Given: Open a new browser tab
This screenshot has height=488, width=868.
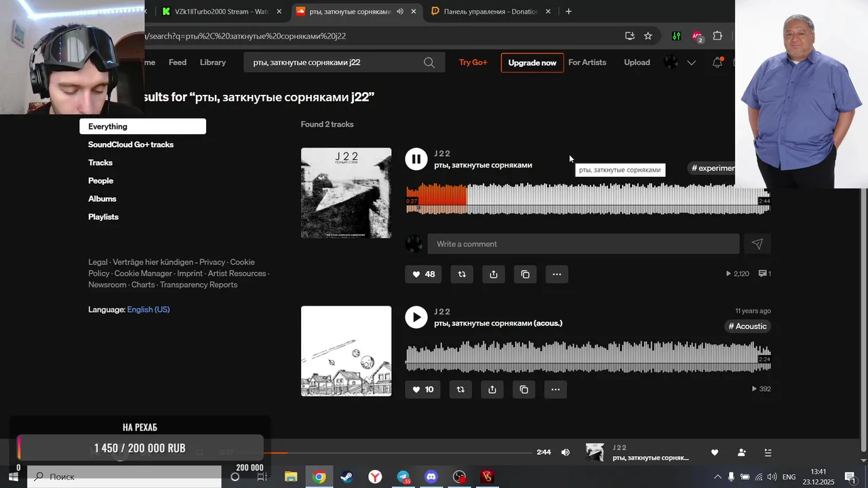Looking at the screenshot, I should click(568, 12).
